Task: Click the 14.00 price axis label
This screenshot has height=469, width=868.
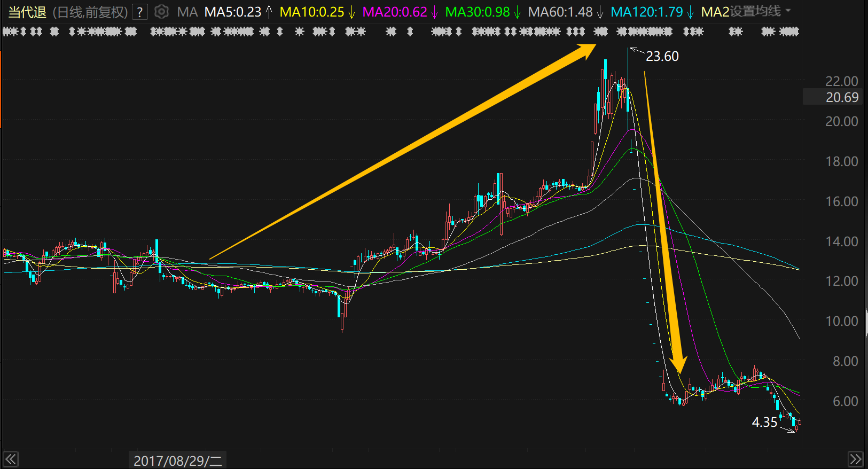Action: 842,241
